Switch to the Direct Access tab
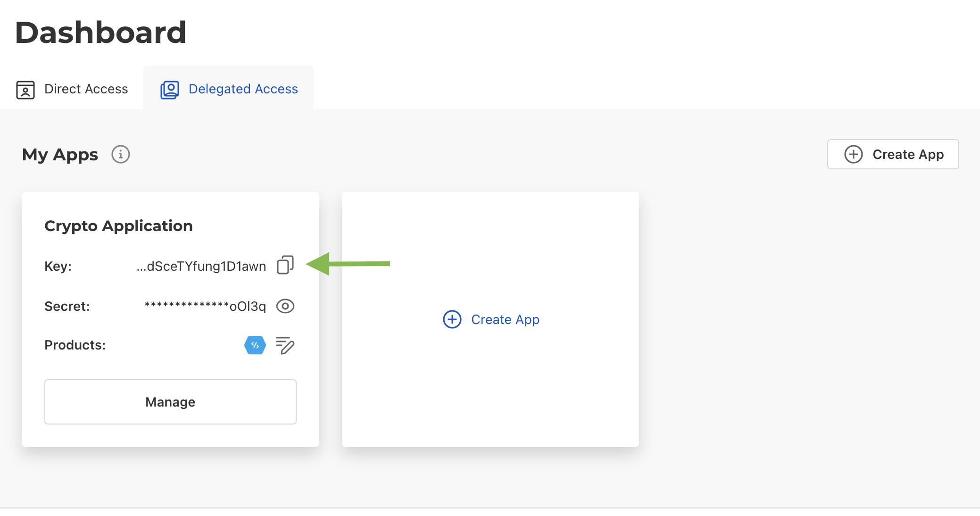980x516 pixels. (x=86, y=89)
